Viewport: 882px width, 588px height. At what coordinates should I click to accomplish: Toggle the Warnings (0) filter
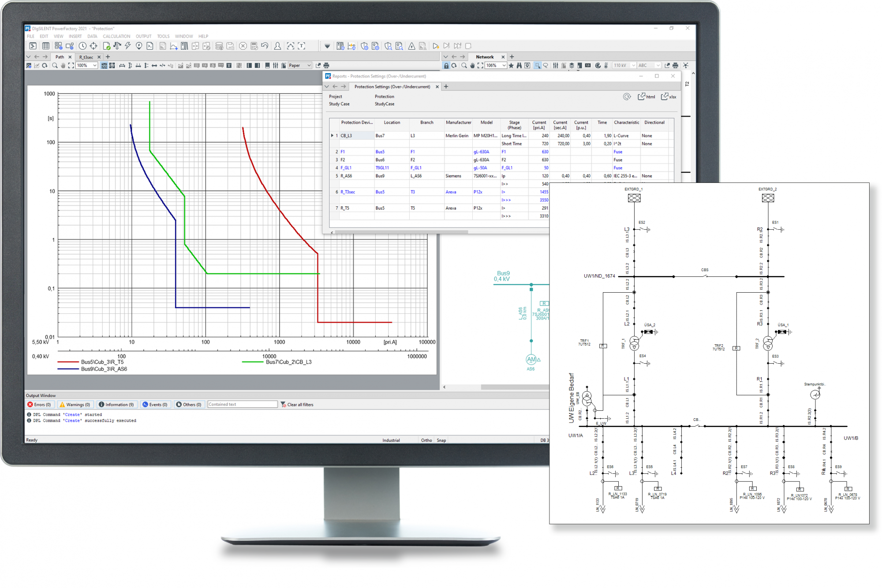pos(75,405)
